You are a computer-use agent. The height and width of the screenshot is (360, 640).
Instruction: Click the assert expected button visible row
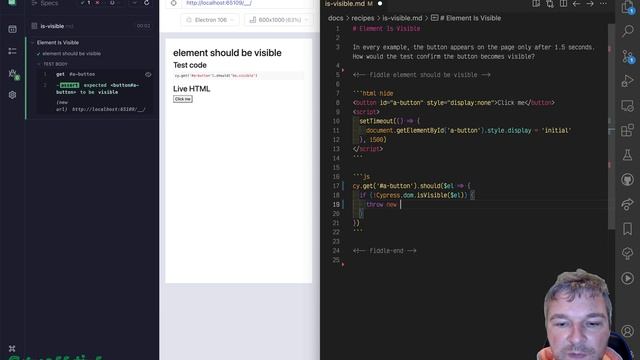[x=96, y=89]
